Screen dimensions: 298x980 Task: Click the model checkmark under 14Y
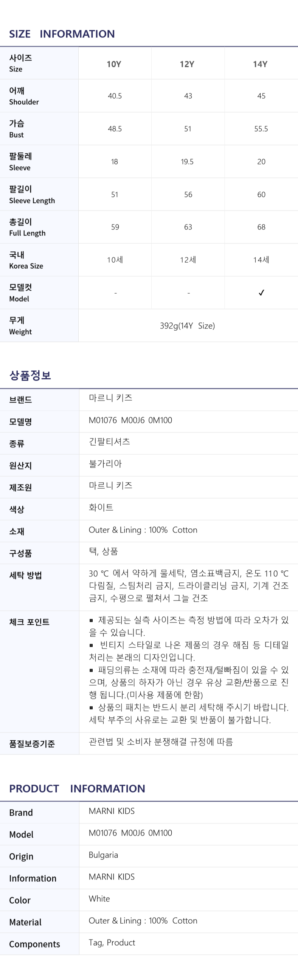[261, 293]
